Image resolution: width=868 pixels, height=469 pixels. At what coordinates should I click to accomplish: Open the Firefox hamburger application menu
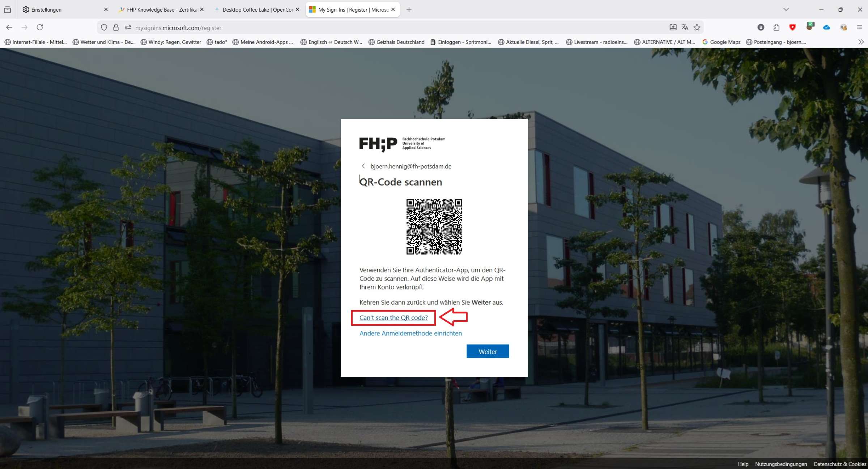(860, 28)
